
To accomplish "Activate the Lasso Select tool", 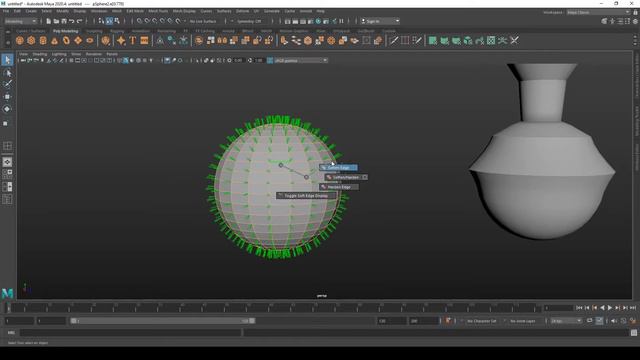I will pos(7,73).
